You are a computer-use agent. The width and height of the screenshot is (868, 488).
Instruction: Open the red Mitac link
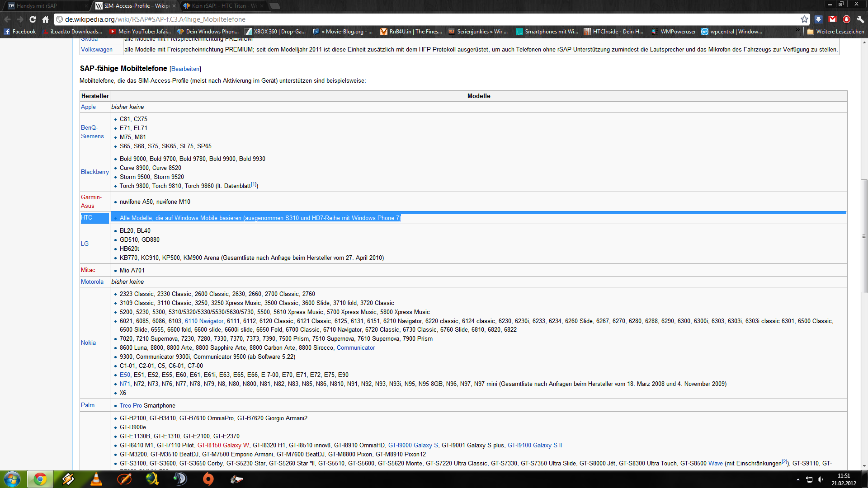point(88,270)
